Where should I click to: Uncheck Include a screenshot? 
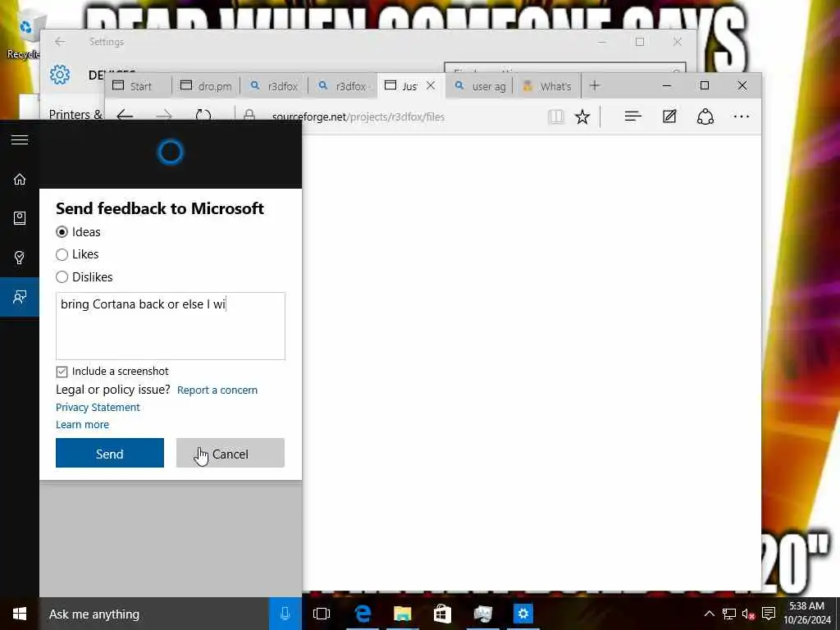[x=62, y=372]
